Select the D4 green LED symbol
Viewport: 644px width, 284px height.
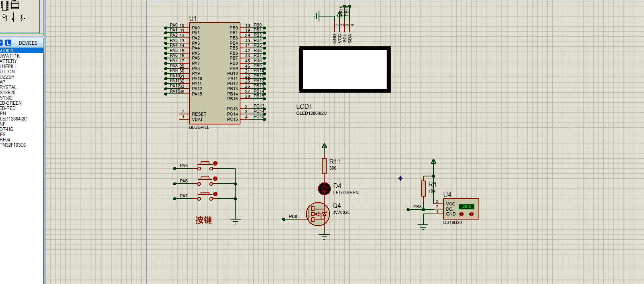coord(324,188)
